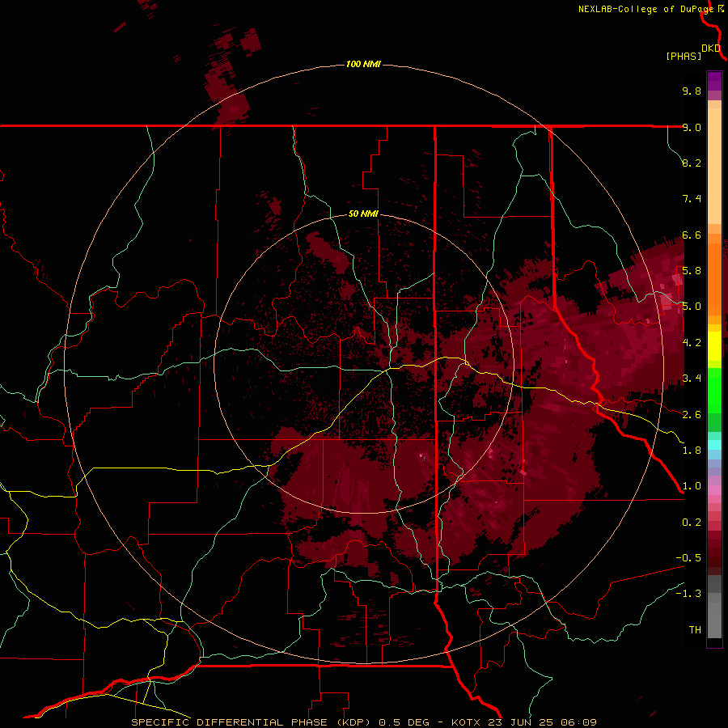The width and height of the screenshot is (728, 728).
Task: Pick the light peach segment of color scale
Action: click(x=714, y=167)
